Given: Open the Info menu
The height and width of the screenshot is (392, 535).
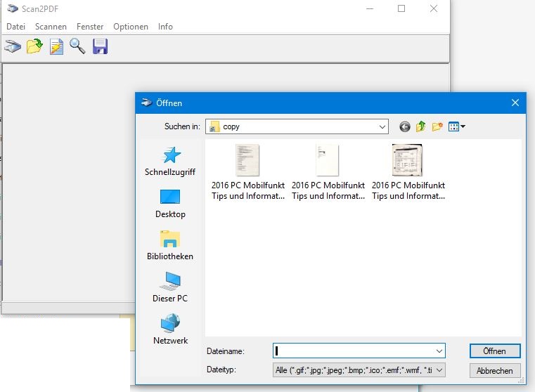Looking at the screenshot, I should [x=165, y=27].
